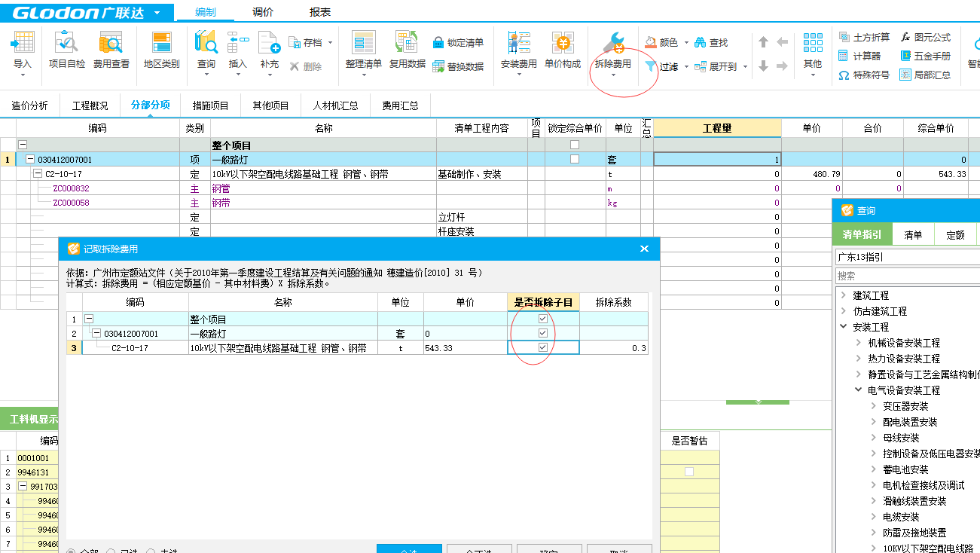The height and width of the screenshot is (553, 980).
Task: Open 图元公式 formula tool
Action: click(x=926, y=37)
